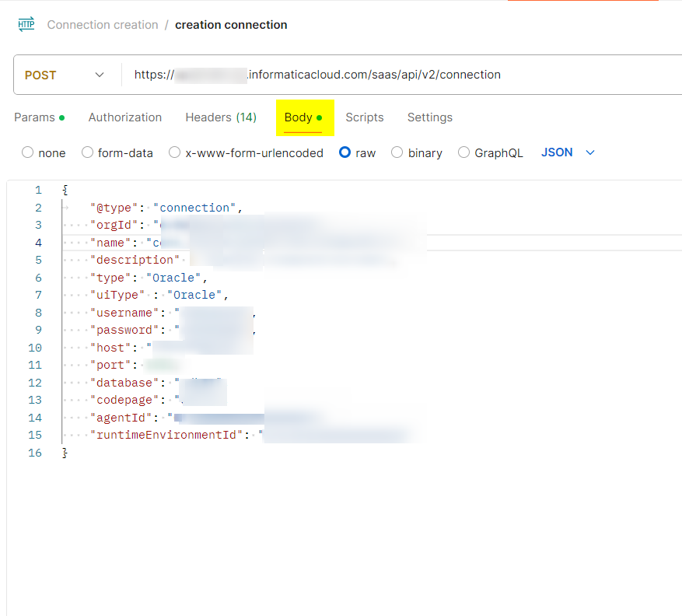Click the HTTP request icon
682x616 pixels.
click(x=26, y=24)
